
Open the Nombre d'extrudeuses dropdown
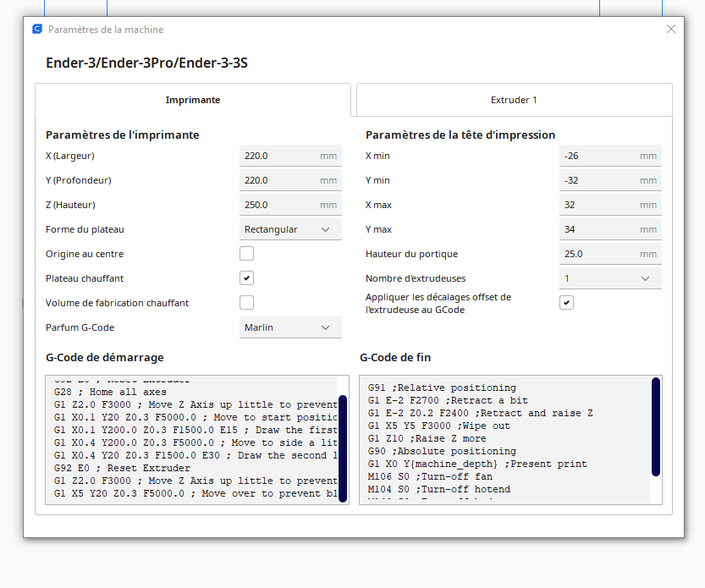coord(610,278)
